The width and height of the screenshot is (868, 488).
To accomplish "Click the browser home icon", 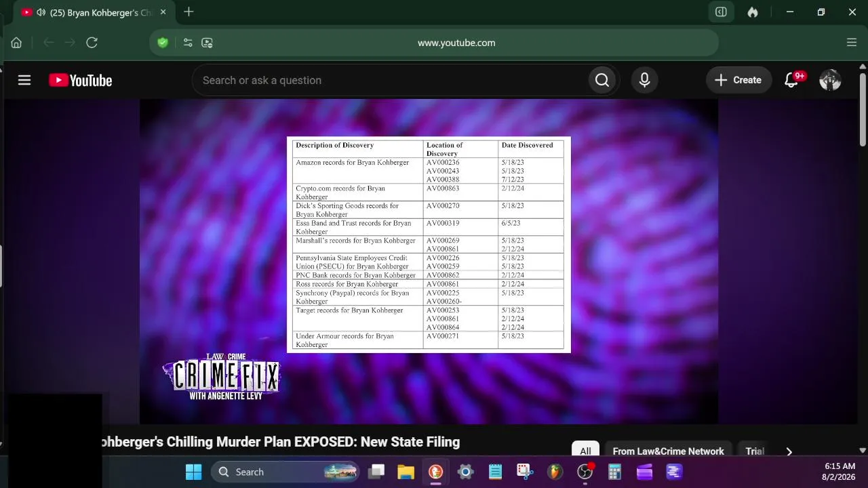I will pyautogui.click(x=16, y=43).
